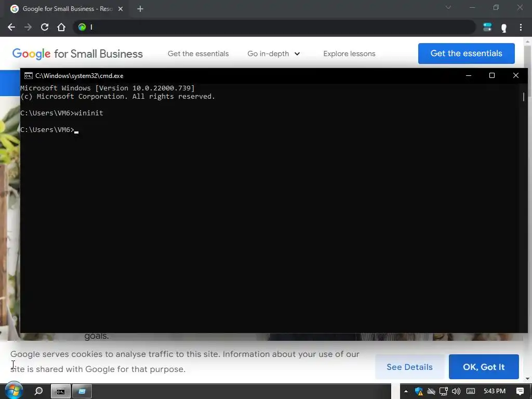Click the Google for Small Business logo
The width and height of the screenshot is (532, 399).
pos(77,54)
